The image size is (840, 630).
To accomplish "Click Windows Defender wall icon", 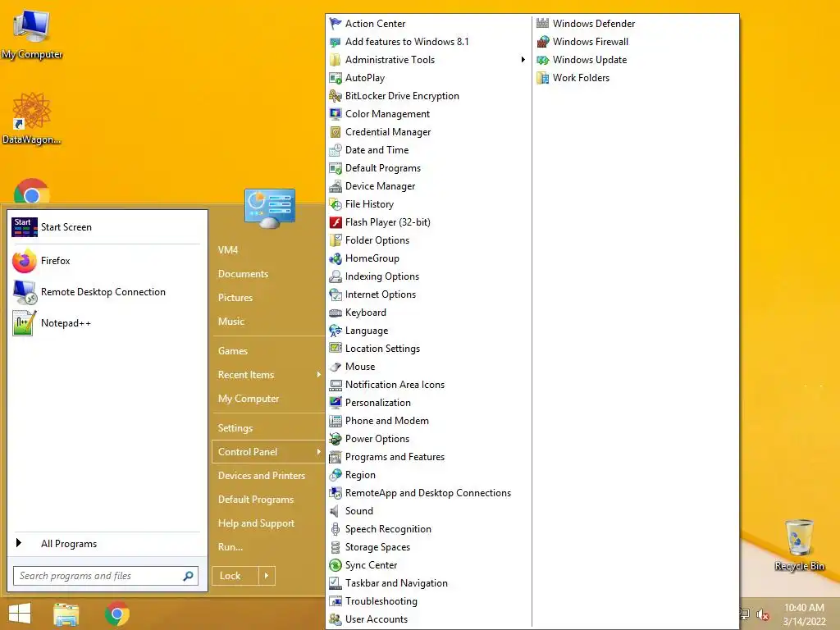I will [x=543, y=24].
